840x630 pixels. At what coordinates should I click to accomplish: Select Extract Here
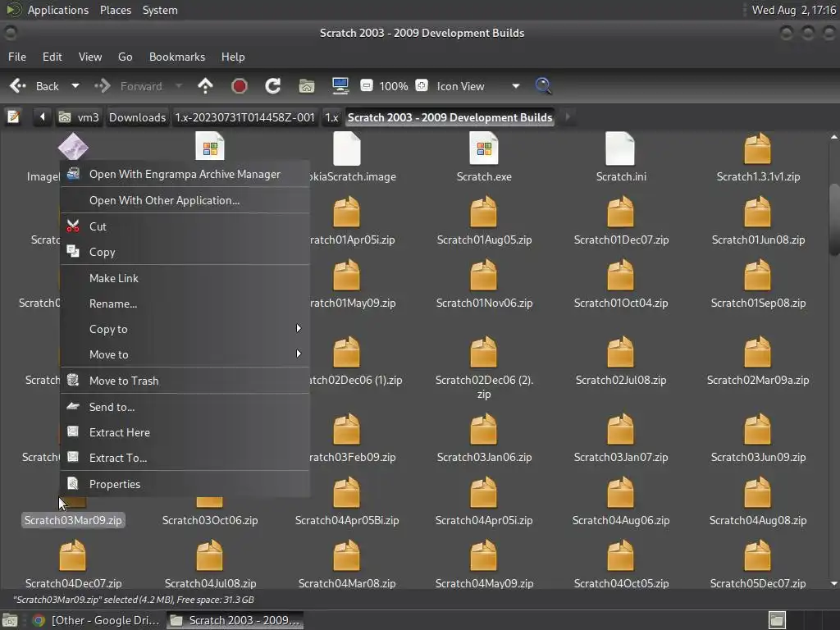coord(185,432)
